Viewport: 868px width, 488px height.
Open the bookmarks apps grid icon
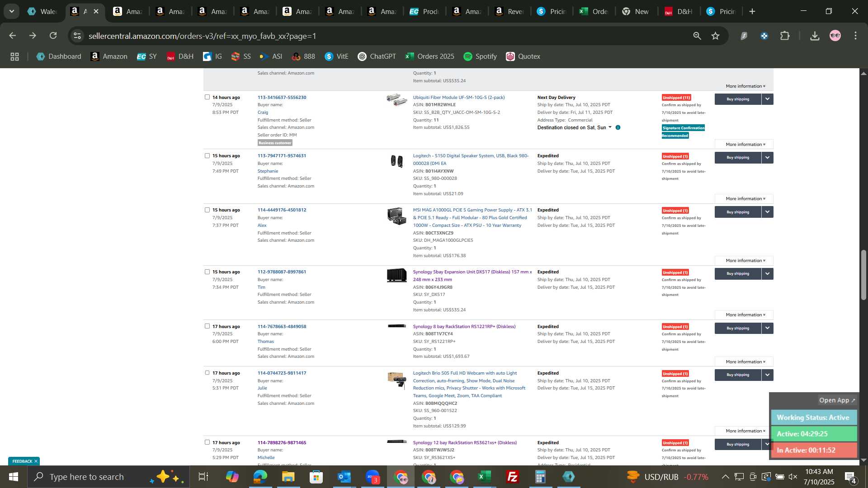(14, 56)
